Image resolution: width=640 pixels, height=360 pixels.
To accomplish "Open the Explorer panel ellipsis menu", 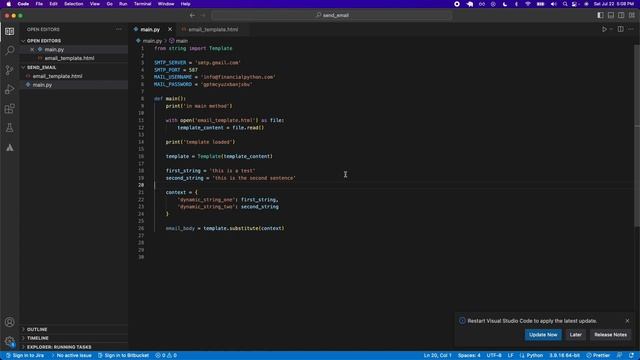I will point(119,29).
